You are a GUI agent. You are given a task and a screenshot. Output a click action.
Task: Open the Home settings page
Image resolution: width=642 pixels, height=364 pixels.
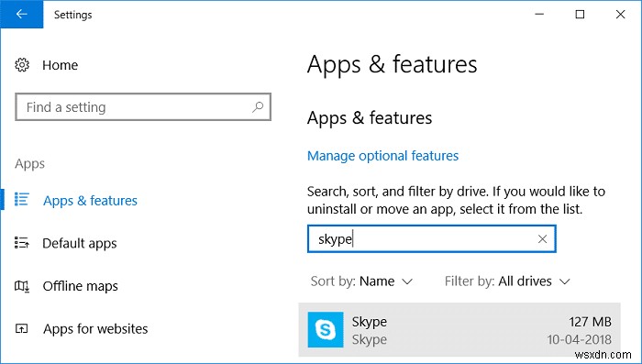click(60, 65)
